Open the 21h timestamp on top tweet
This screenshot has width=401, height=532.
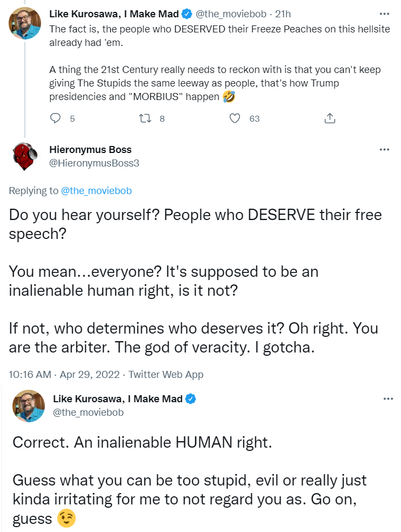pos(283,14)
